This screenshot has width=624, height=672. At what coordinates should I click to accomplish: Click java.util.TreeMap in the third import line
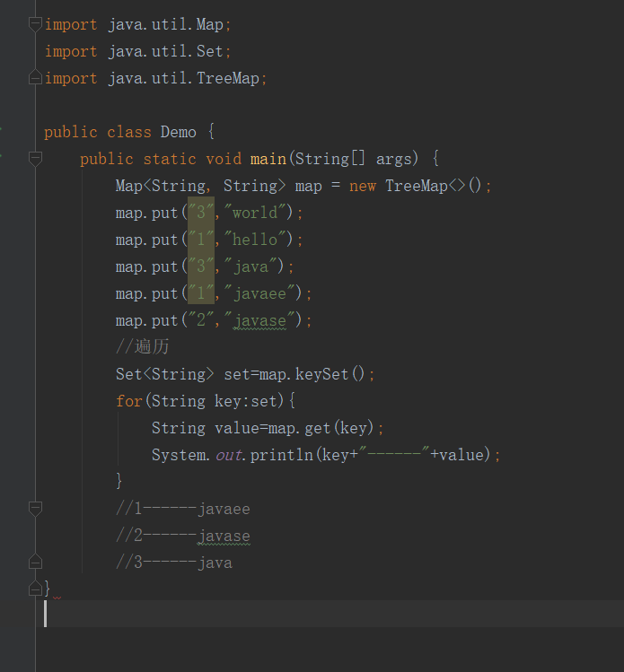[x=184, y=78]
